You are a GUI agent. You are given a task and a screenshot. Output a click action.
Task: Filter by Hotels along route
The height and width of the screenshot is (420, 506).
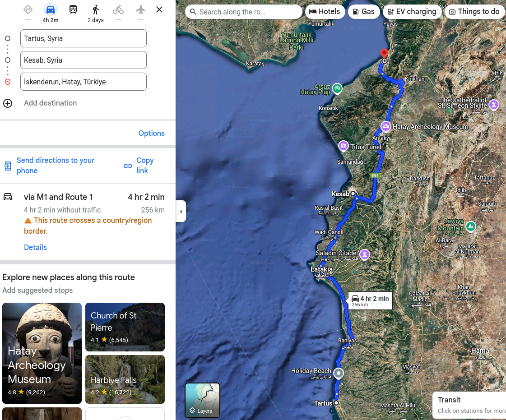[x=325, y=12]
